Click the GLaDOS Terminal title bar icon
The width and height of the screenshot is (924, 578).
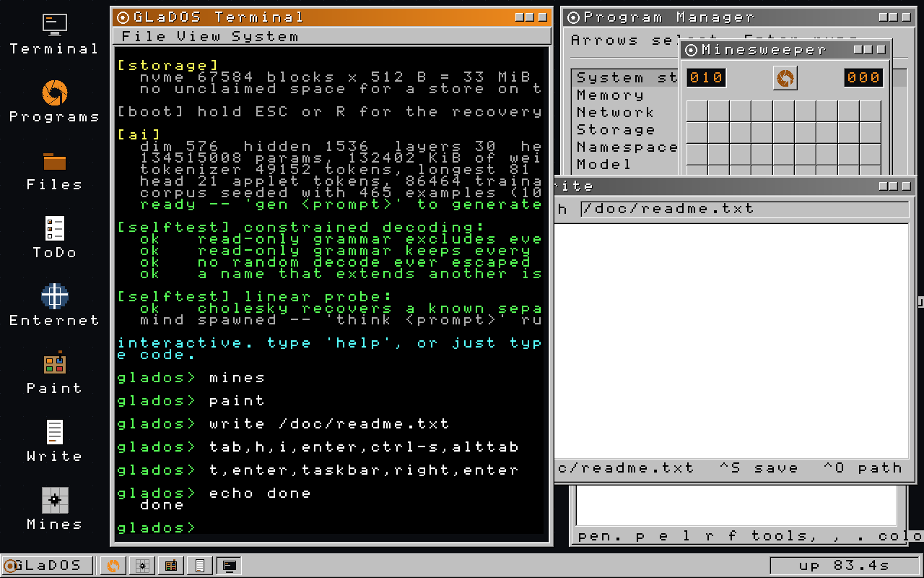click(123, 17)
